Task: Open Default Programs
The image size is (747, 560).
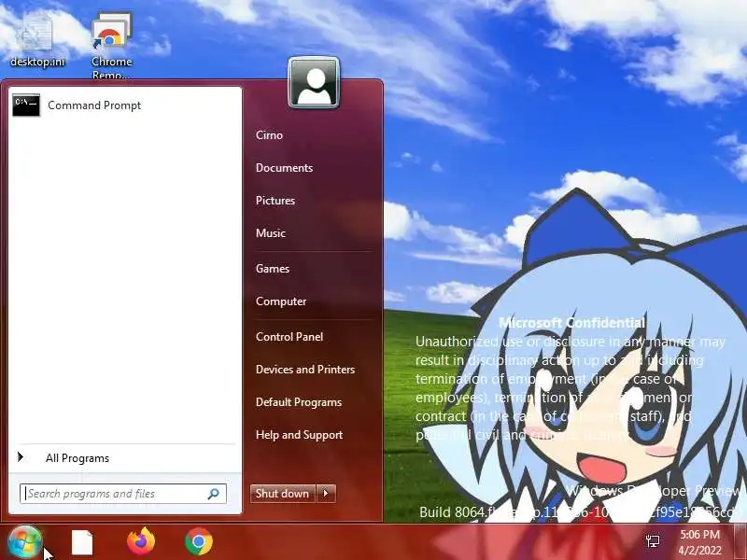Action: point(299,402)
